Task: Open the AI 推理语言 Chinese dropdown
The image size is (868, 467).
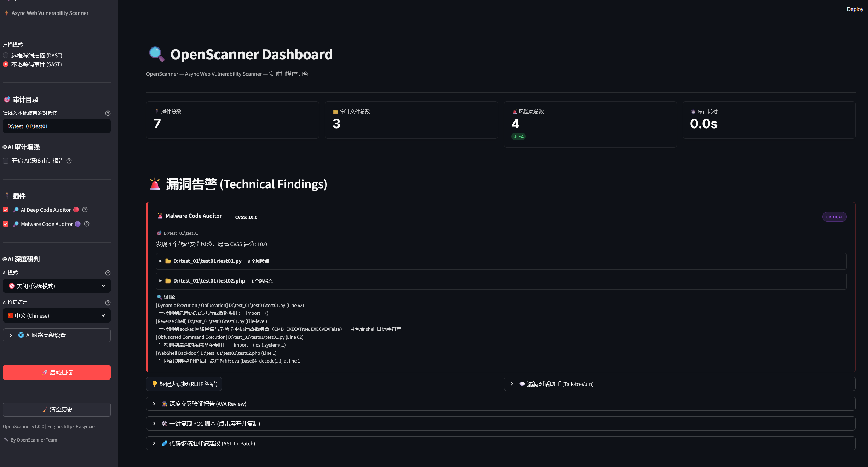Action: click(57, 315)
